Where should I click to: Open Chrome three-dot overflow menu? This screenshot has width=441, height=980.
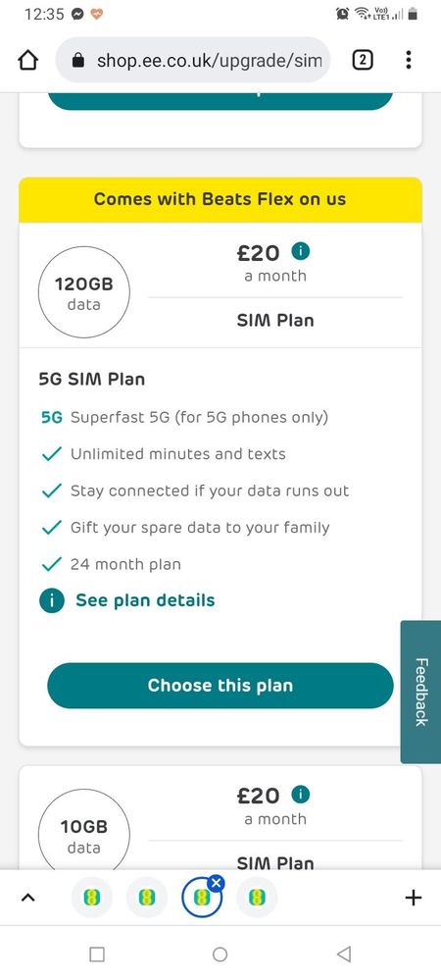408,60
